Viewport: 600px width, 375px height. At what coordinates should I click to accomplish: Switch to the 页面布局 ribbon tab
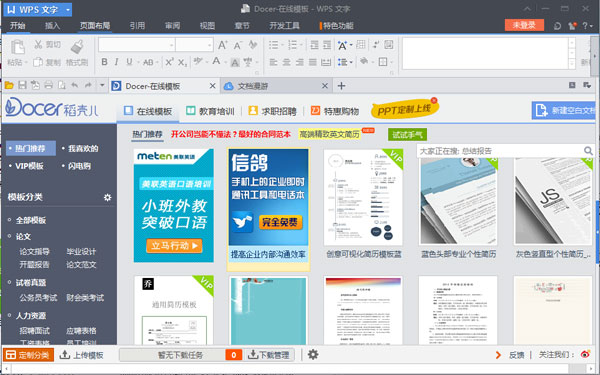tap(95, 25)
